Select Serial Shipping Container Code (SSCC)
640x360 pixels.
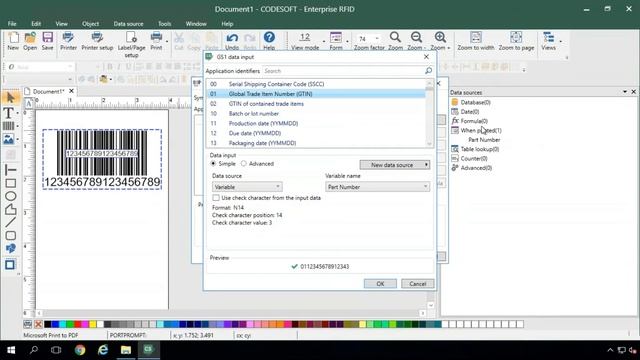(x=316, y=84)
